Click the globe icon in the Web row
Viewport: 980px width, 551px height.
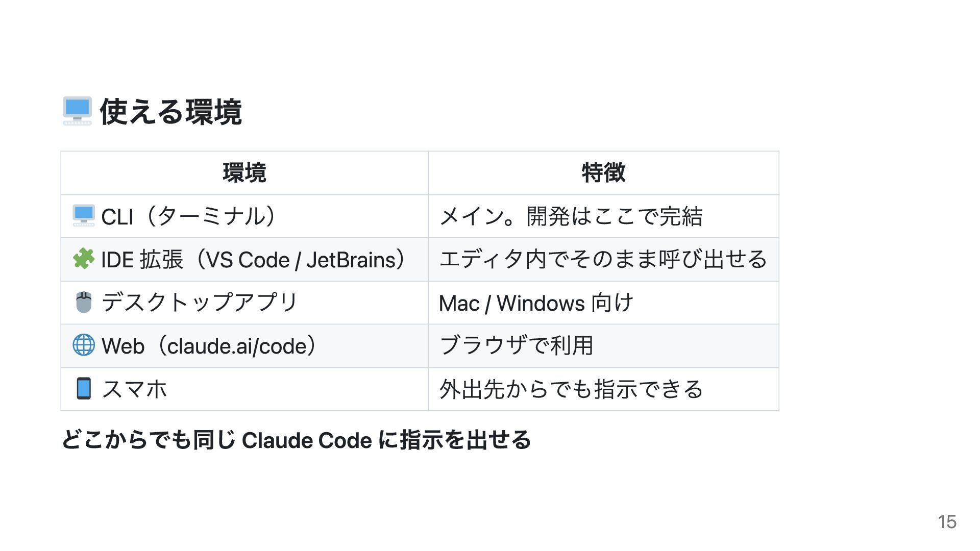coord(84,345)
